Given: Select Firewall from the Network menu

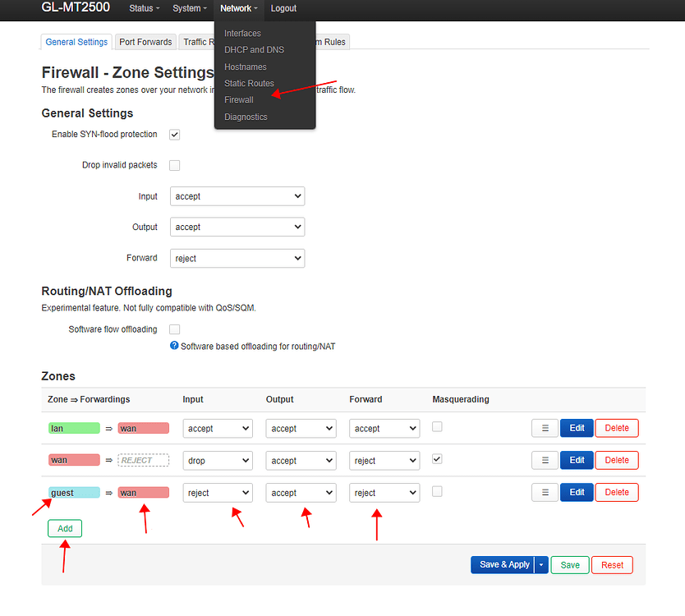Looking at the screenshot, I should pyautogui.click(x=238, y=99).
